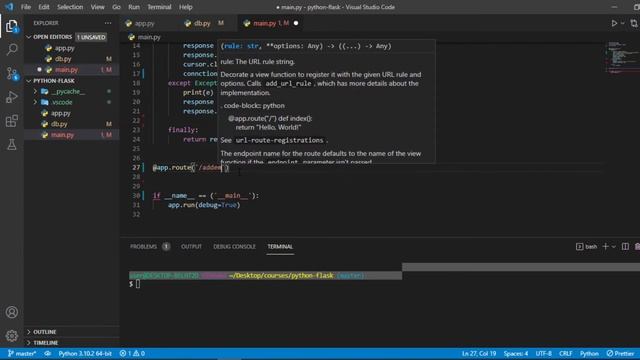Select Python 3.10.2 64-bit interpreter in status bar
640x360 pixels.
pyautogui.click(x=85, y=353)
